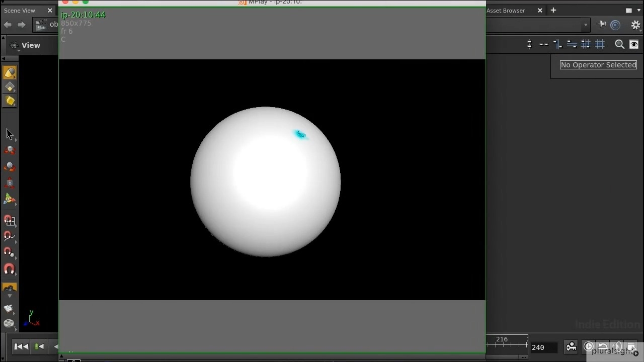Toggle the network display eye icon
Screen dimensions: 644x362
pos(634,45)
